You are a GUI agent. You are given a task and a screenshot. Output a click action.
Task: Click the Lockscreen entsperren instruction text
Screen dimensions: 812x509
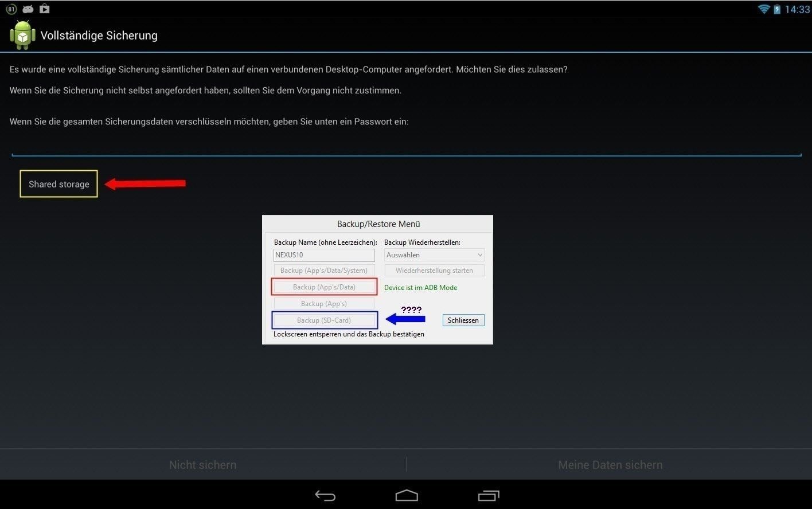[x=349, y=334]
